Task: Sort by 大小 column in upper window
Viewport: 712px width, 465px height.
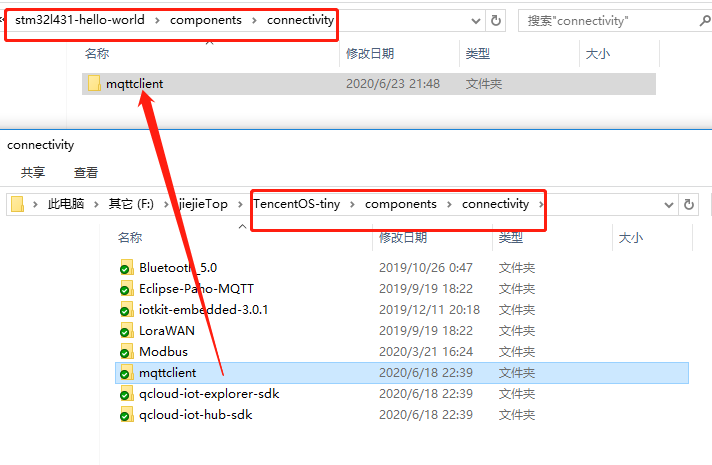Action: click(598, 54)
